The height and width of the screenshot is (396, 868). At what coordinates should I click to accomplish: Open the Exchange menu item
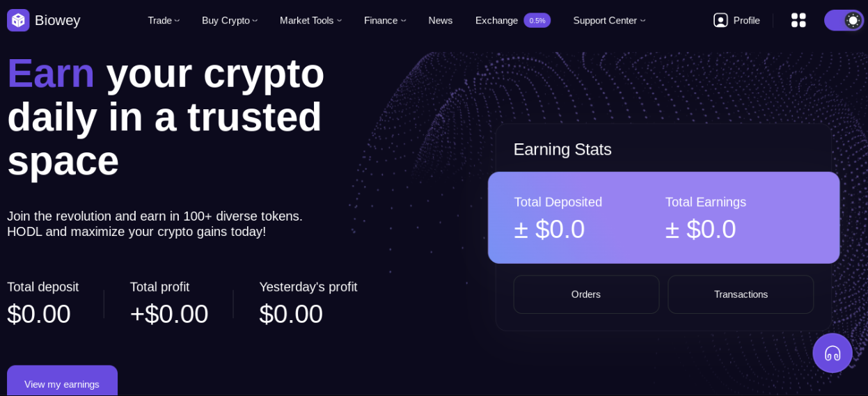pyautogui.click(x=496, y=20)
